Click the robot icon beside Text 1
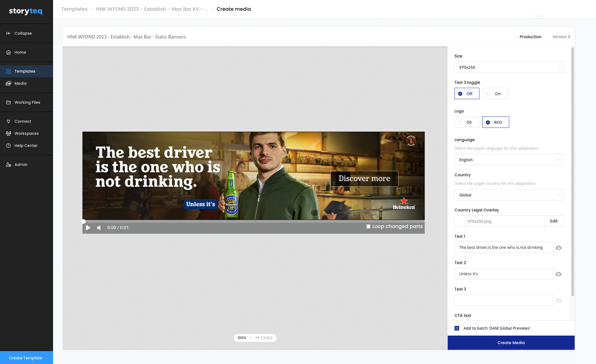 tap(558, 248)
